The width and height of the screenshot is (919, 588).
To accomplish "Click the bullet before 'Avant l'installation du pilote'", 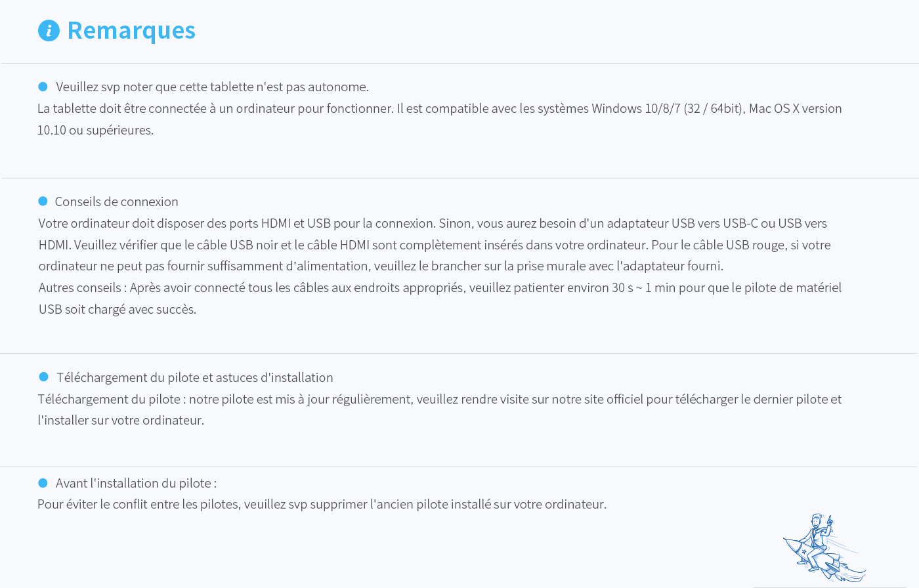I will point(43,483).
